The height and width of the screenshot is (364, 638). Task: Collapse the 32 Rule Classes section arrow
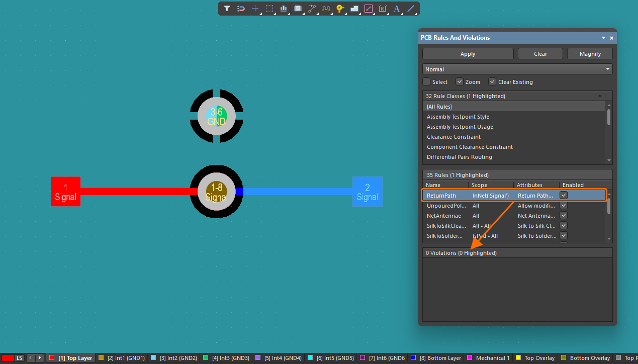tap(599, 96)
